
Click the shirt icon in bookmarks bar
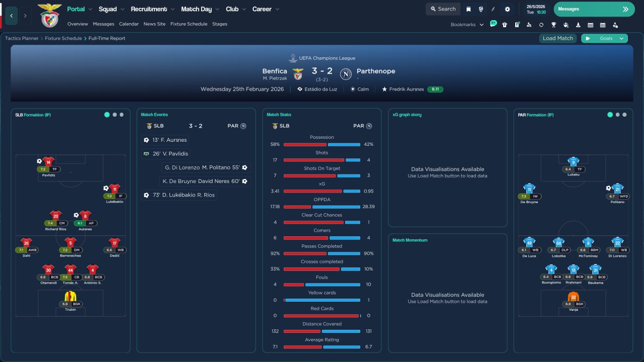tap(505, 25)
